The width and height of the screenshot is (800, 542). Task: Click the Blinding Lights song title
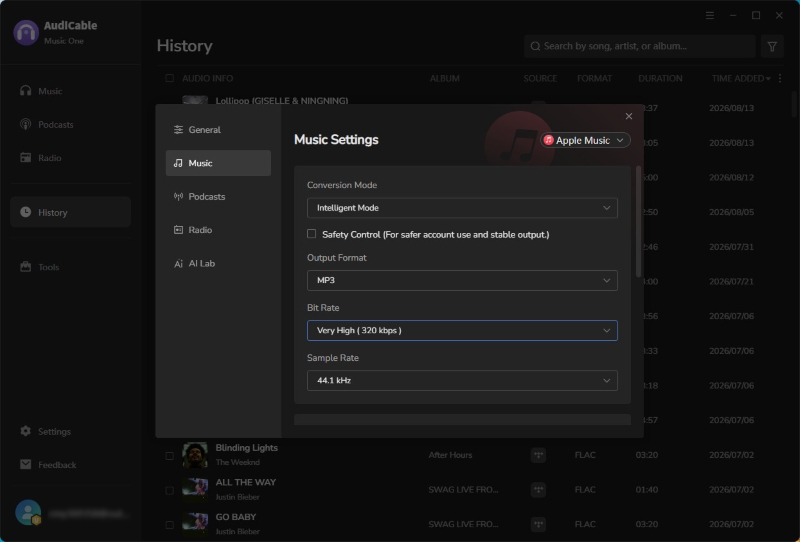point(246,448)
